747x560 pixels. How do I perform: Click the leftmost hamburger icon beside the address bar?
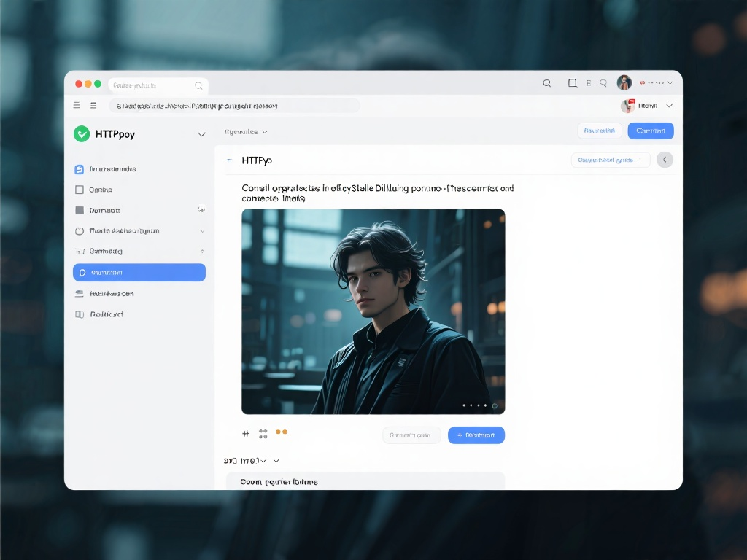76,105
